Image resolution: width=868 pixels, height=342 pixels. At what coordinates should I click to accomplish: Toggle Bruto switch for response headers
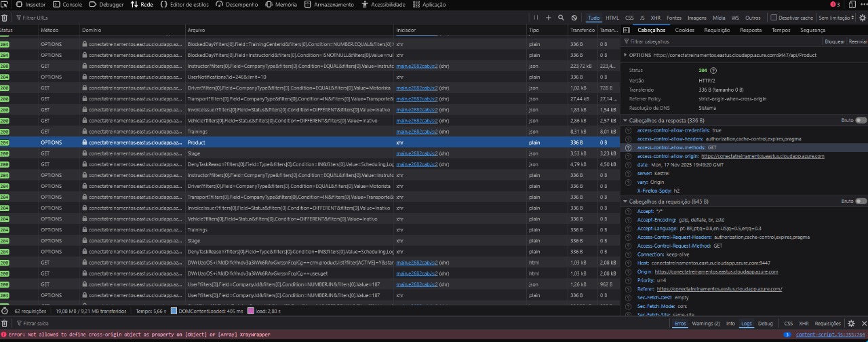(x=861, y=120)
